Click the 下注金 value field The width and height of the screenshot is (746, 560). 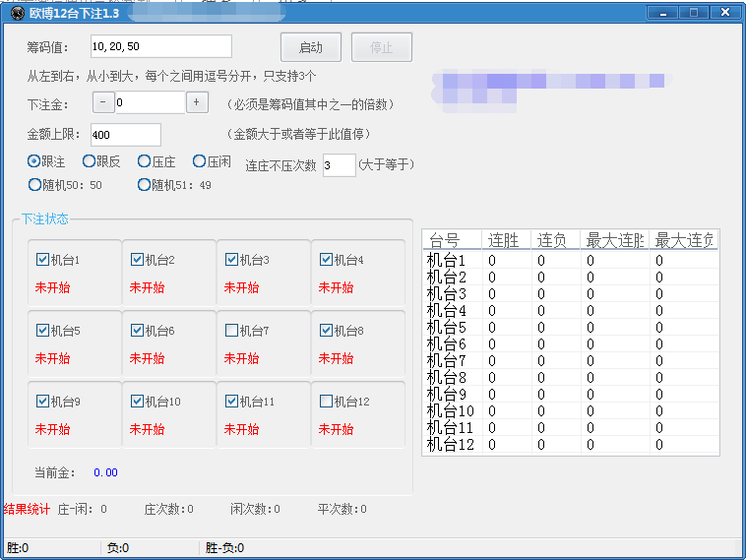pyautogui.click(x=150, y=102)
